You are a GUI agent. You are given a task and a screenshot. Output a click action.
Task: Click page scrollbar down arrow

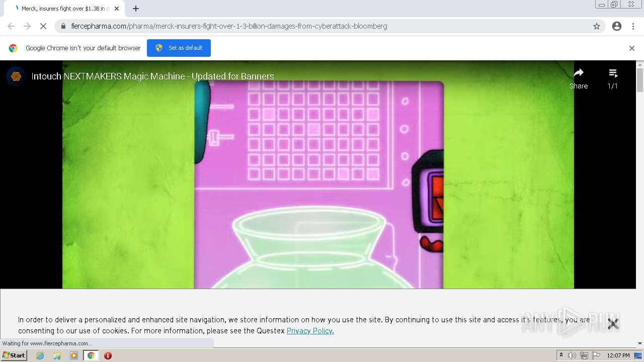coord(640,343)
